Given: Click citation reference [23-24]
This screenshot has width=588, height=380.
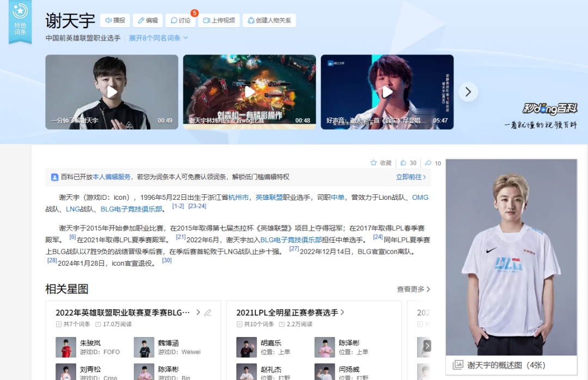Looking at the screenshot, I should (197, 206).
